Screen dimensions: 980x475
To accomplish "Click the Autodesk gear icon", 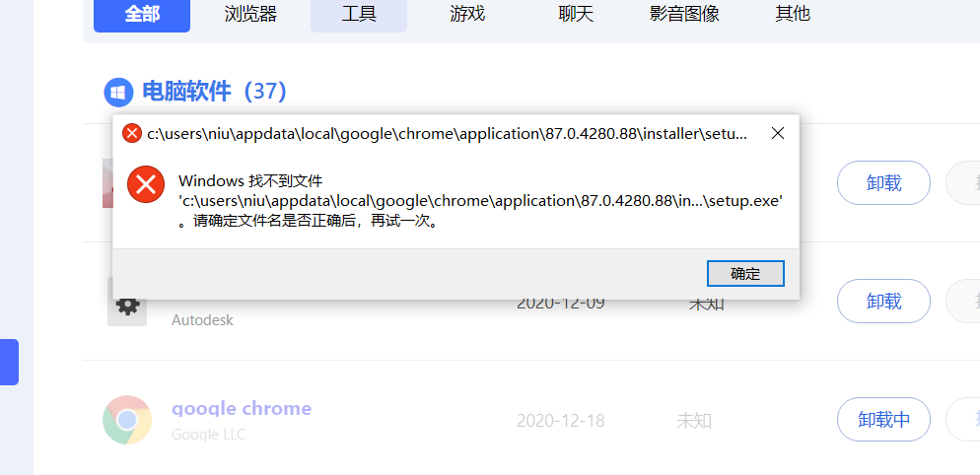I will click(127, 306).
